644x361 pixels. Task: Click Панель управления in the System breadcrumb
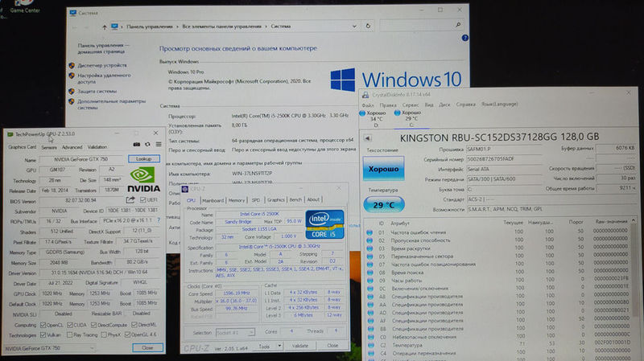(x=150, y=27)
